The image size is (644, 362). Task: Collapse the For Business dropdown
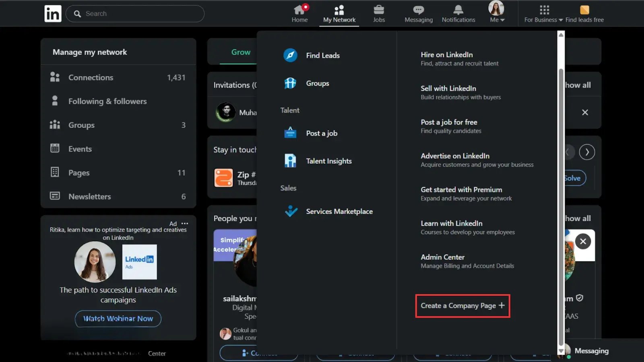543,13
